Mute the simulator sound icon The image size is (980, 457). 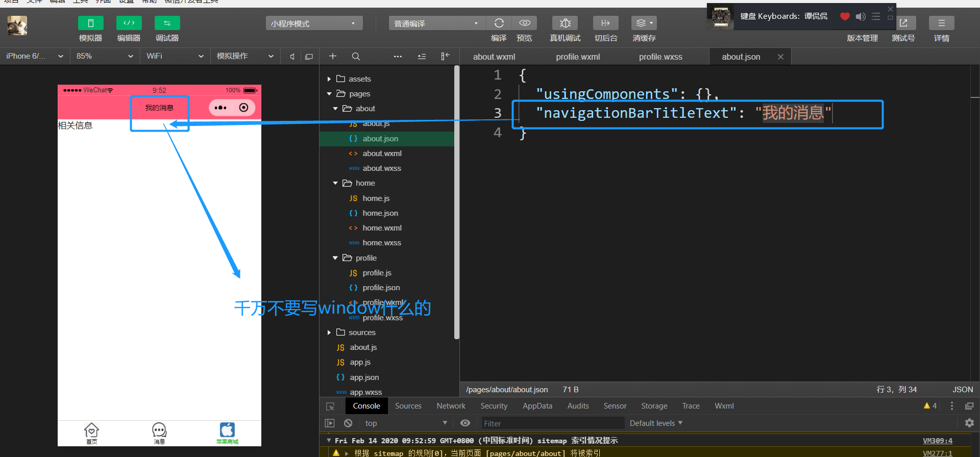click(292, 57)
